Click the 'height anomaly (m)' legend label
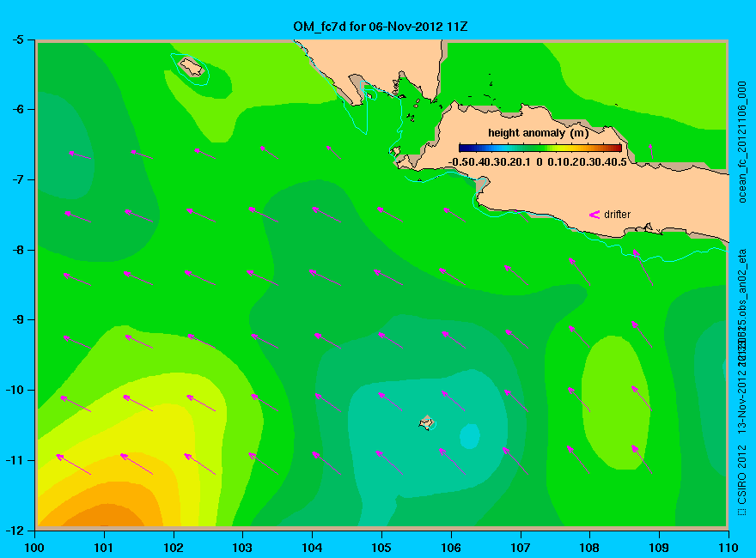756x558 pixels. tap(538, 133)
